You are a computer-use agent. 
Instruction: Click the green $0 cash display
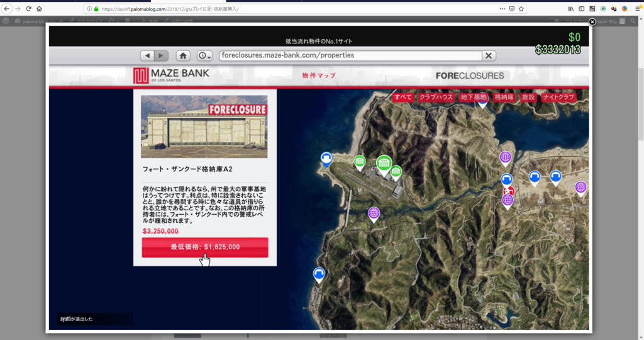pos(574,37)
